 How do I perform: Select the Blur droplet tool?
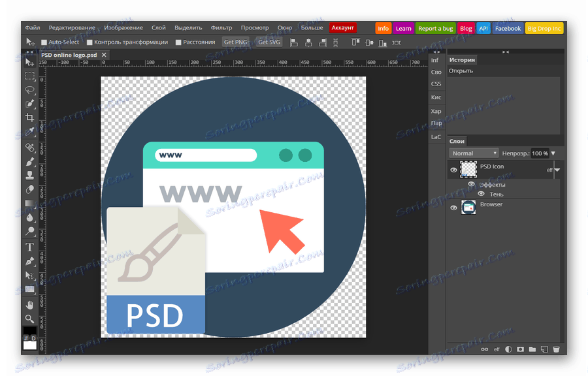pos(29,217)
